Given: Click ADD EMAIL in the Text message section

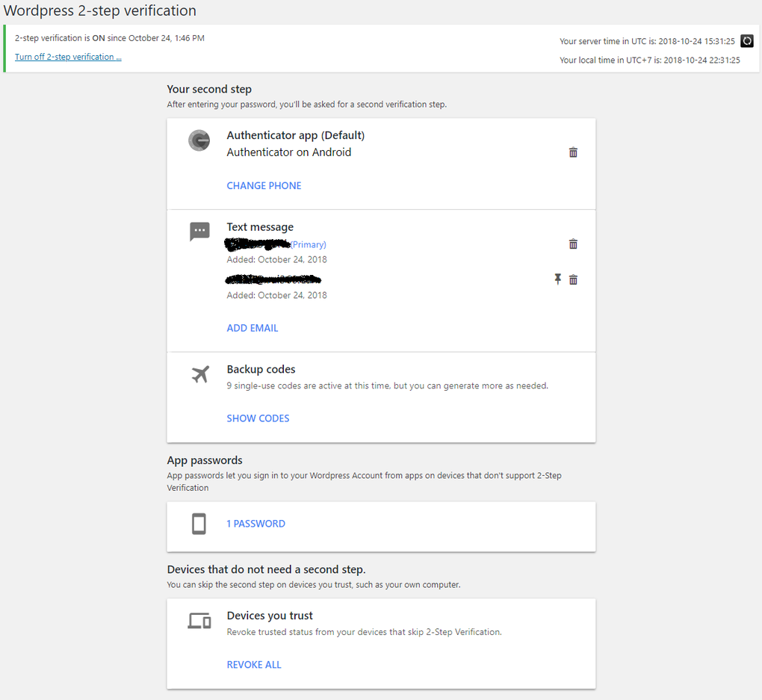Looking at the screenshot, I should [x=252, y=327].
